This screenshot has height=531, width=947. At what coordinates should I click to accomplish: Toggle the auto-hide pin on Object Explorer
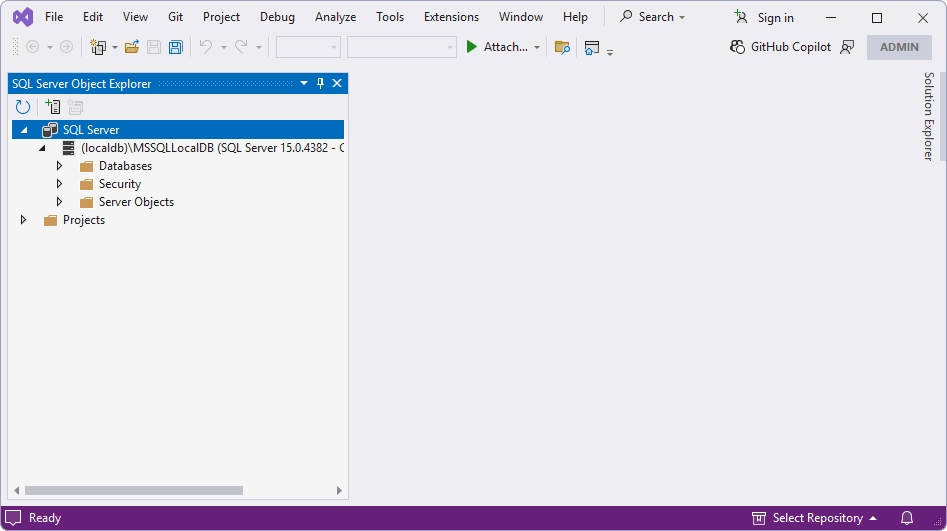pos(320,83)
